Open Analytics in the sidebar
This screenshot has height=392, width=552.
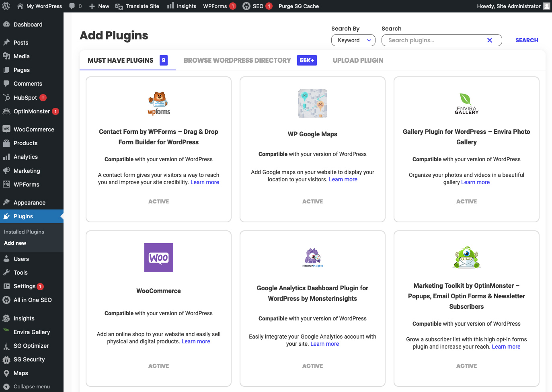32,157
